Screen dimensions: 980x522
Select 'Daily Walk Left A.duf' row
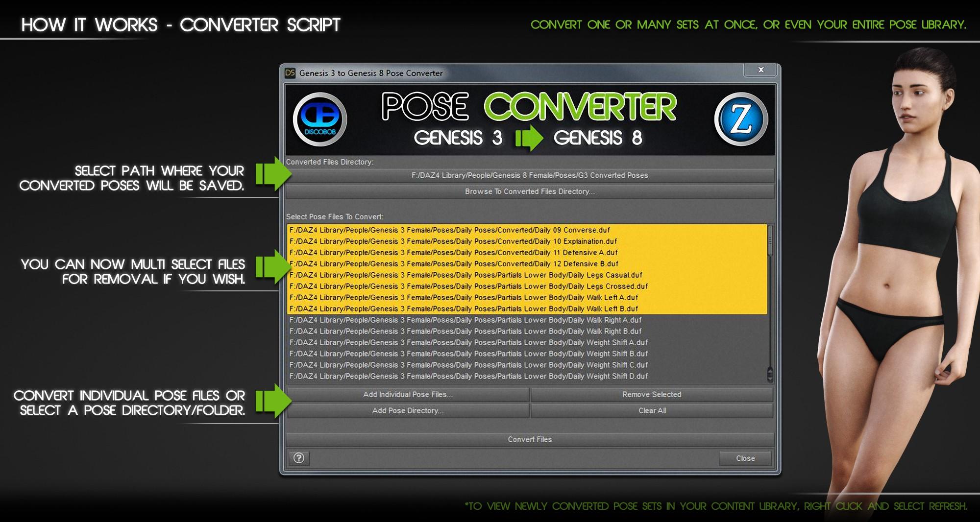527,298
